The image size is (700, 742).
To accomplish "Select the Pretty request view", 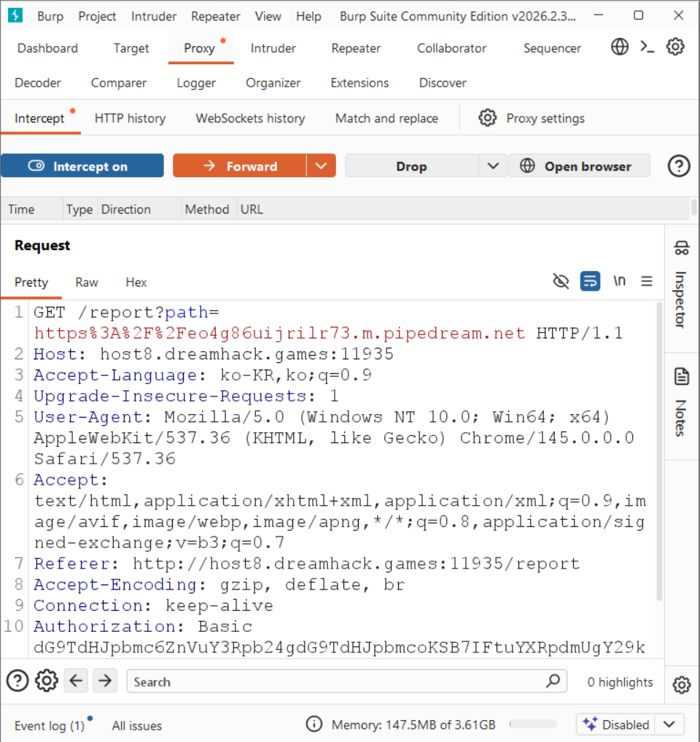I will pyautogui.click(x=31, y=282).
